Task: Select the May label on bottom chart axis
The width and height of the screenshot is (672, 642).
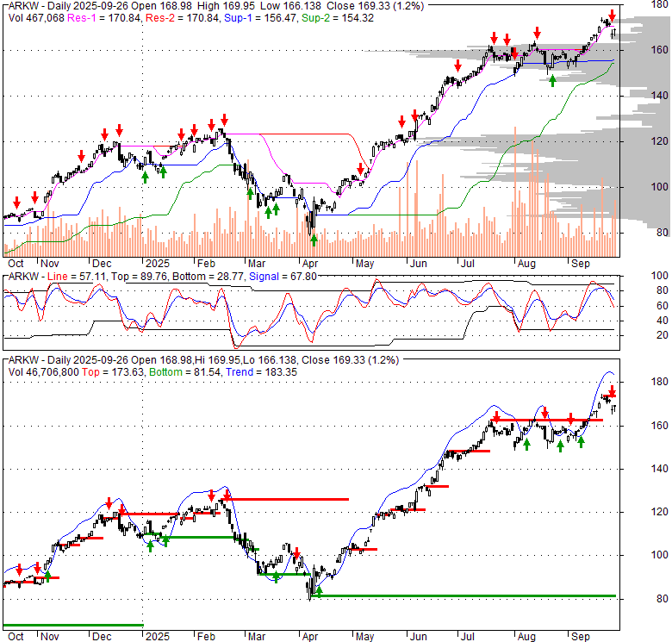Action: (x=364, y=637)
